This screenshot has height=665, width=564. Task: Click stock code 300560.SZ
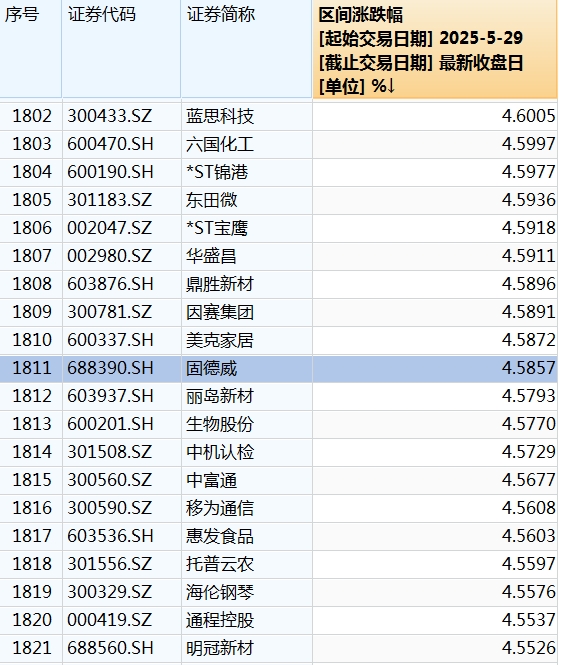tap(109, 480)
